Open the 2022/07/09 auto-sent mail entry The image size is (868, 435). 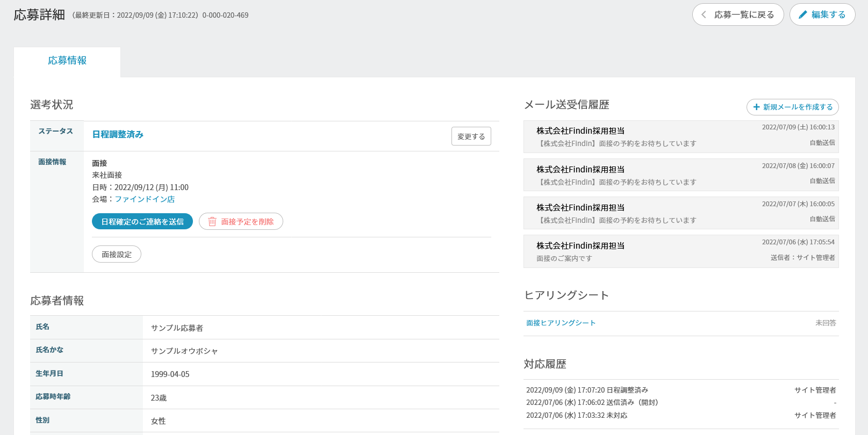point(680,137)
